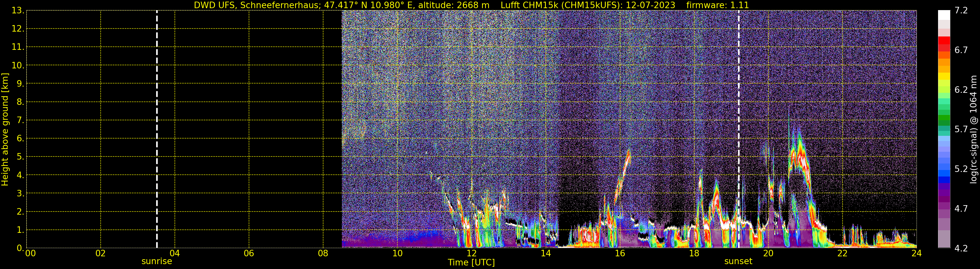Click the '2.' height axis tick label

[x=20, y=212]
